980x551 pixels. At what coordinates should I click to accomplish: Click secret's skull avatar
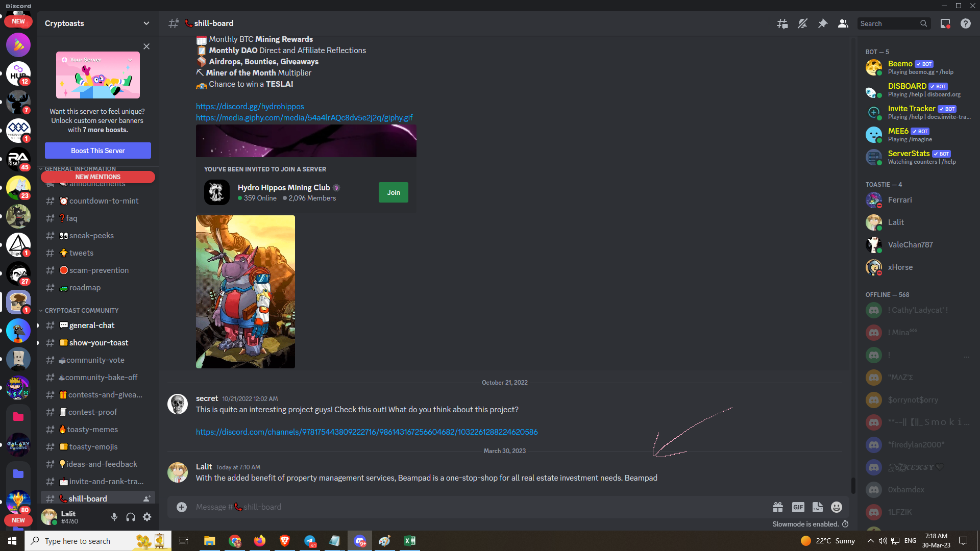(178, 404)
